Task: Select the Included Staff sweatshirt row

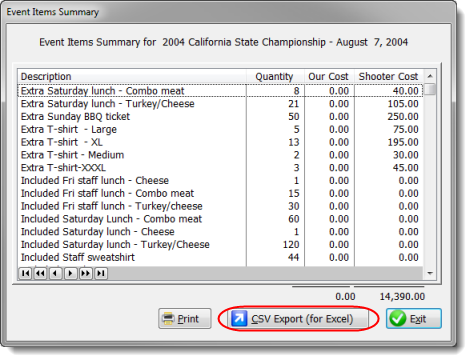Action: (220, 257)
